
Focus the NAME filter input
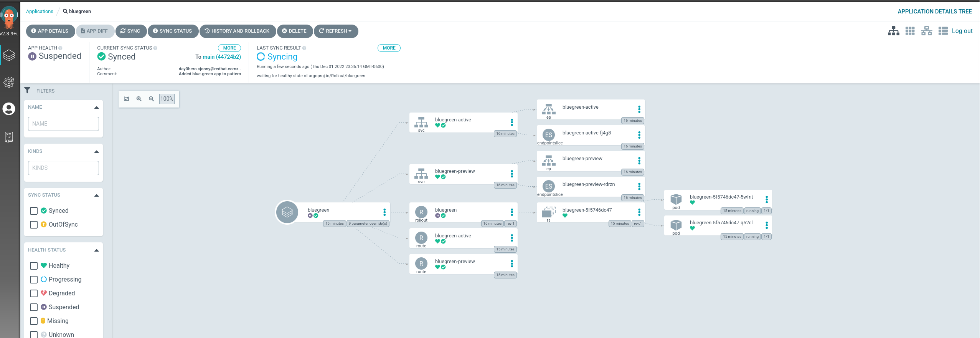click(x=63, y=124)
